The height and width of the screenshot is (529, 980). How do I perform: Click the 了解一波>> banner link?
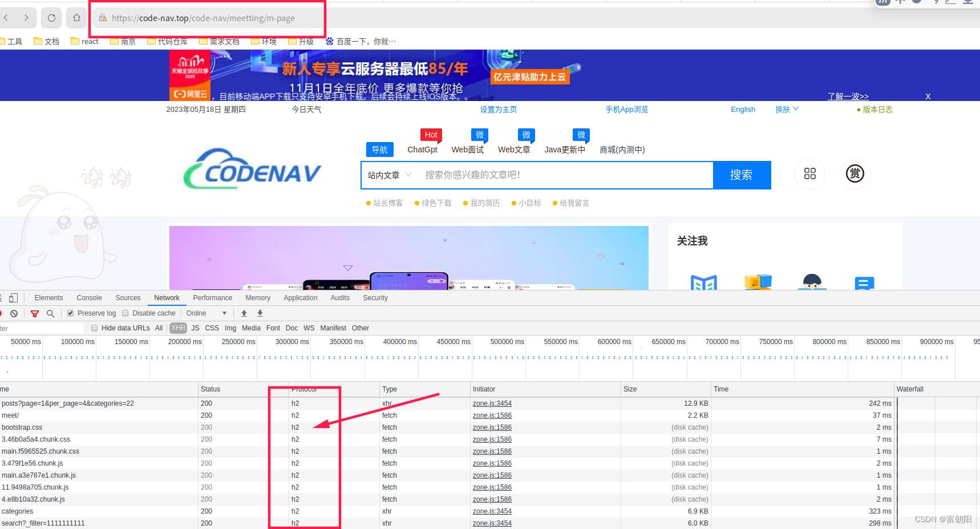(x=848, y=96)
